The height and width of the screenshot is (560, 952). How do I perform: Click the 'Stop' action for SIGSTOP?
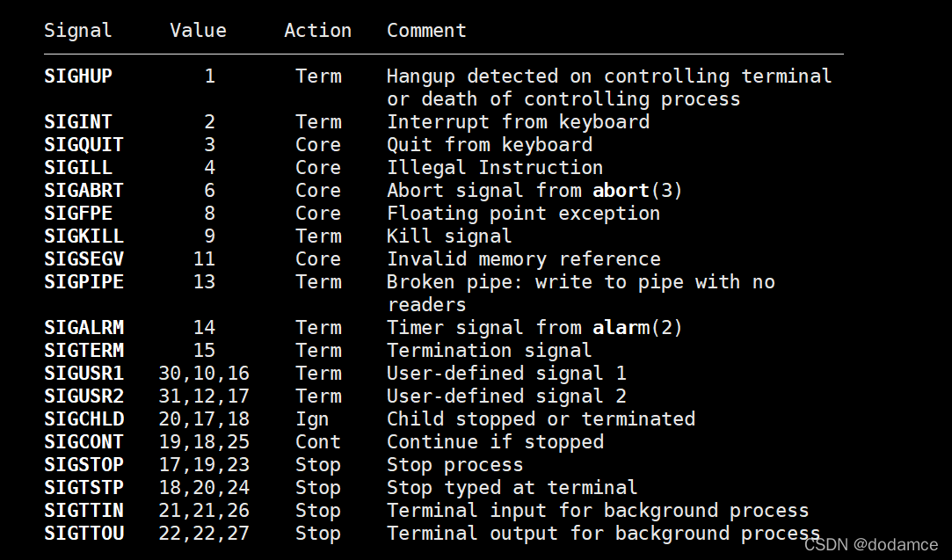[317, 466]
